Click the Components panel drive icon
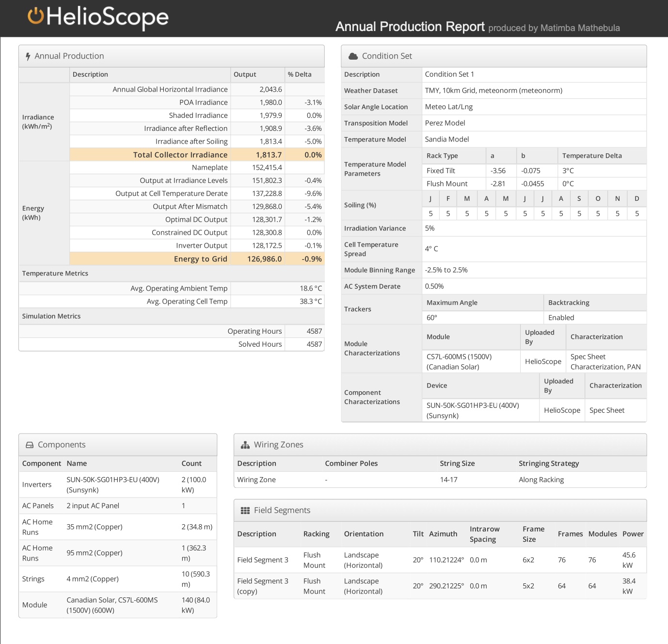This screenshot has height=644, width=668. pyautogui.click(x=30, y=445)
